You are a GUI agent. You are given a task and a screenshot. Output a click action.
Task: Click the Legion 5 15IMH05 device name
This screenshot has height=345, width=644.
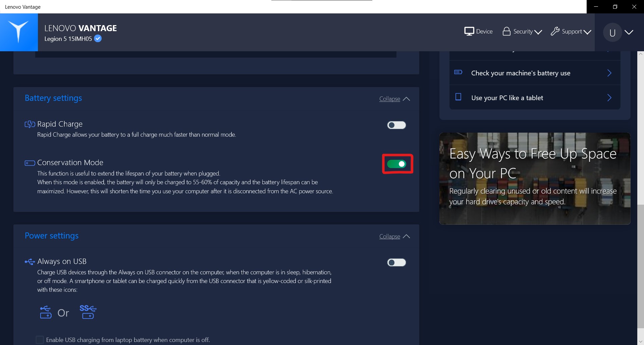68,39
